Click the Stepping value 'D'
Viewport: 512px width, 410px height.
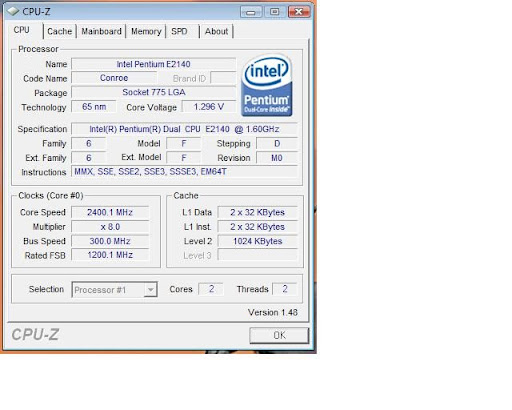click(277, 144)
